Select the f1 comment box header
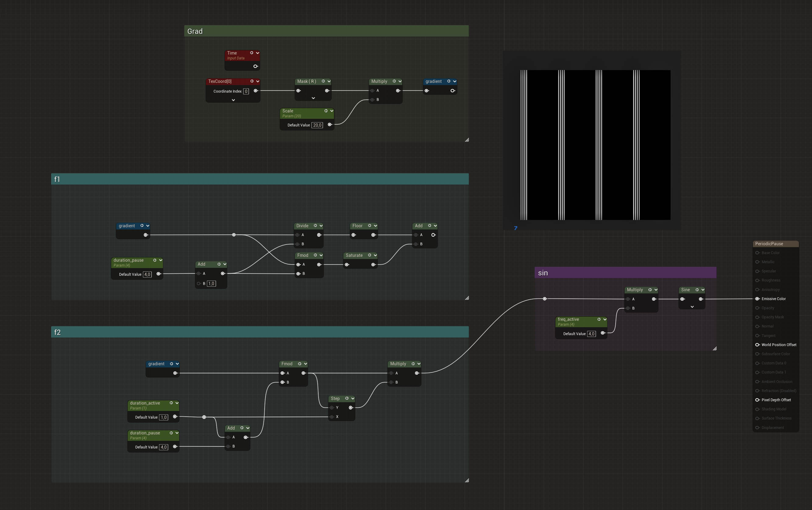The image size is (812, 510). pyautogui.click(x=260, y=179)
